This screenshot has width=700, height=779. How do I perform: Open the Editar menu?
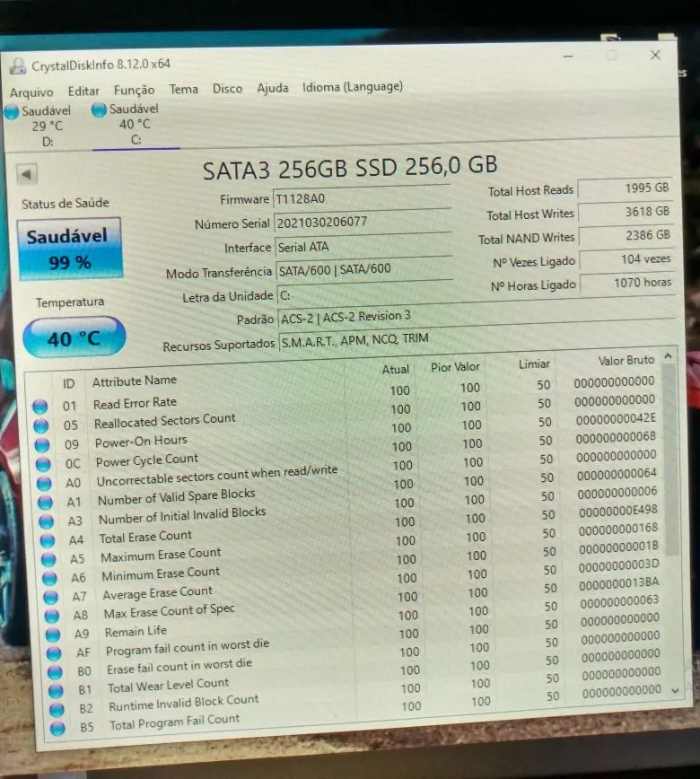click(x=83, y=91)
